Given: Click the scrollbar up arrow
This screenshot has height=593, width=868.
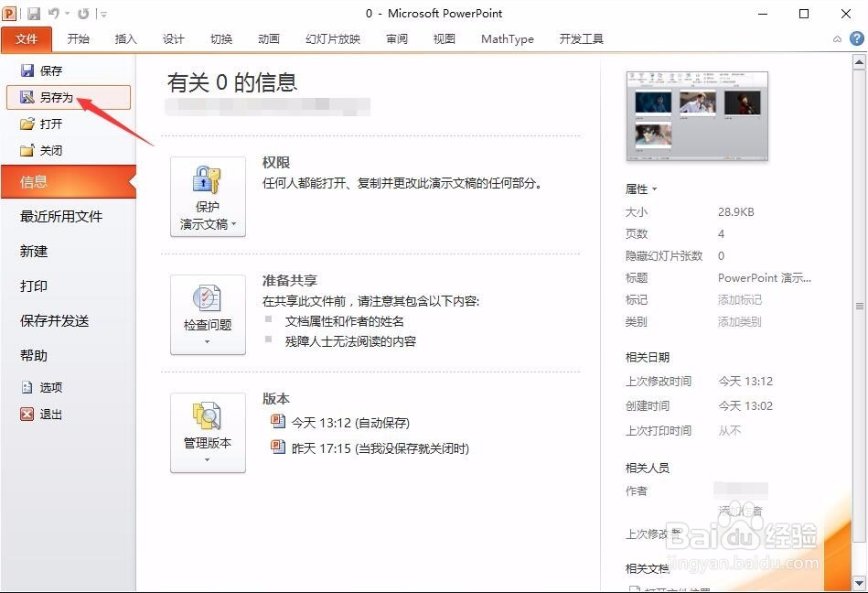Looking at the screenshot, I should pyautogui.click(x=859, y=62).
